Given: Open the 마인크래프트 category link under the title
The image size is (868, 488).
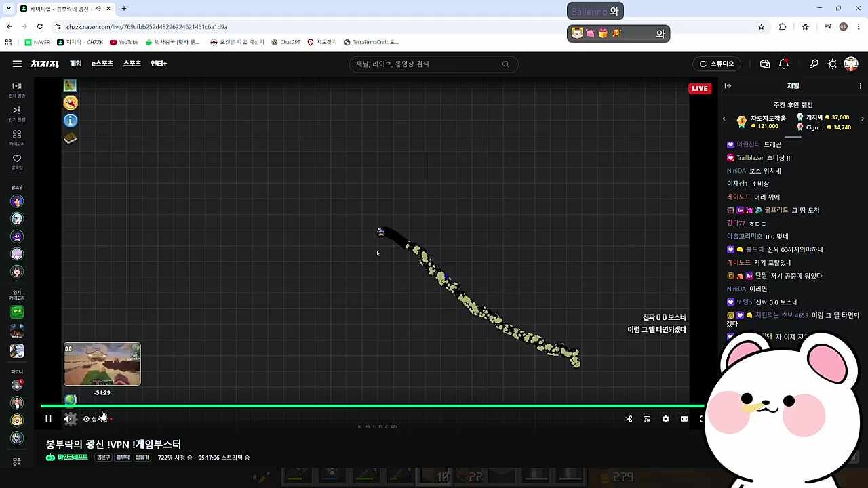Looking at the screenshot, I should point(72,457).
